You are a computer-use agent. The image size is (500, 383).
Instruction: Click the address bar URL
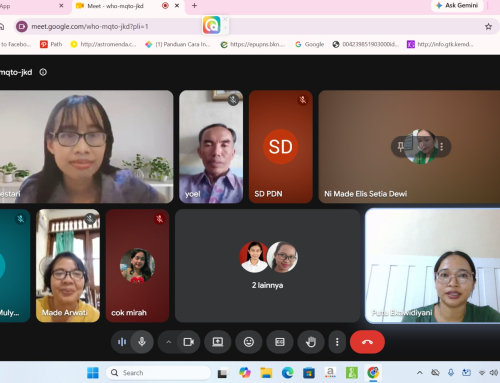90,26
